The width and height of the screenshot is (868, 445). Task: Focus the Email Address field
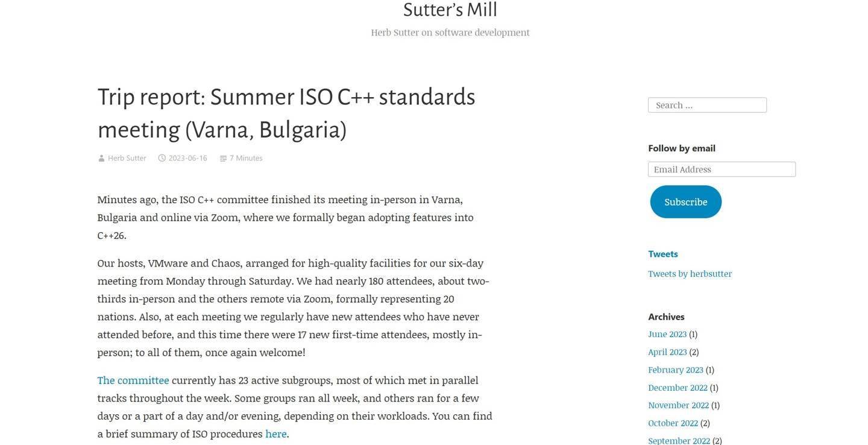click(x=722, y=169)
